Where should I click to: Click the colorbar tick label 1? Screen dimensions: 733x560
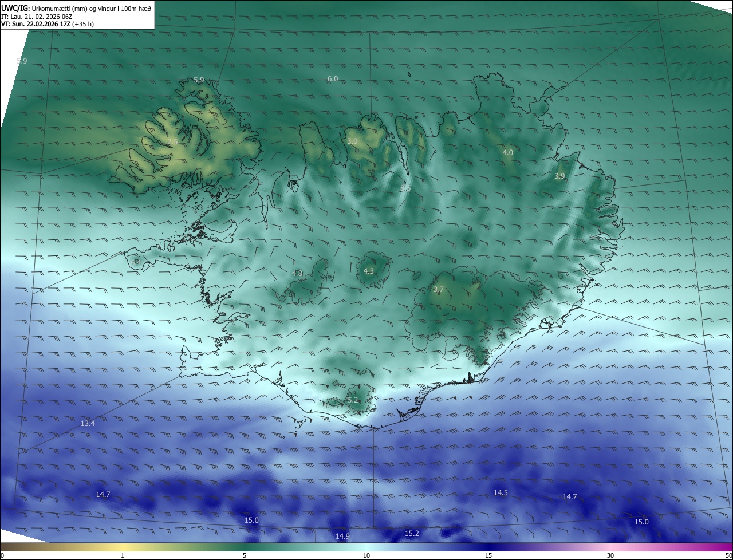pos(123,555)
